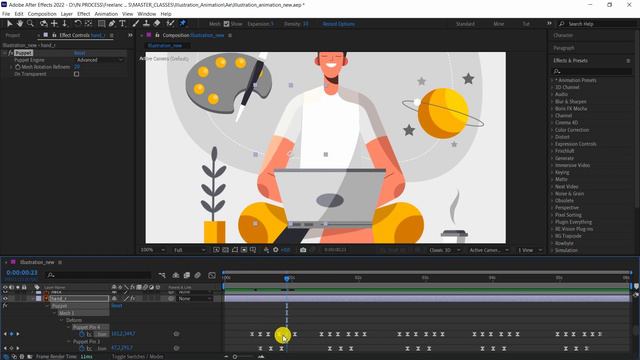
Task: Select the Type text tool
Action: pos(122,24)
